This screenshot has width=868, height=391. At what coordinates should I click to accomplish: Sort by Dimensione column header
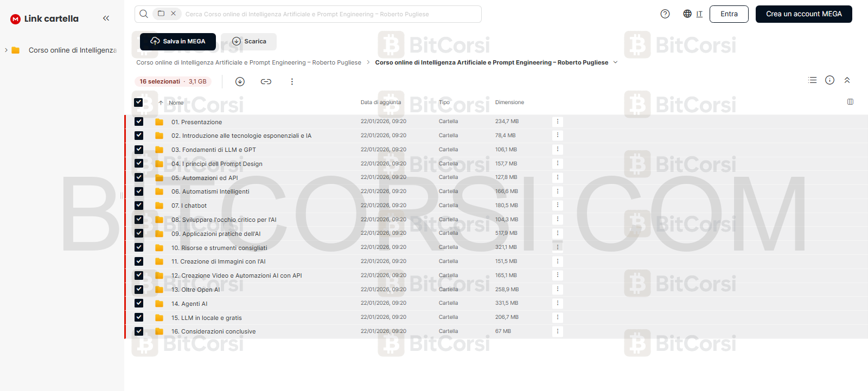[509, 102]
